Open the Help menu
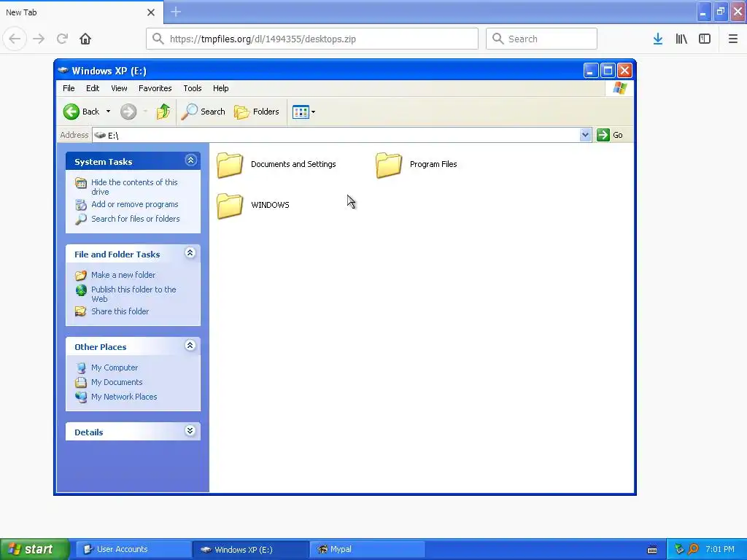 220,88
